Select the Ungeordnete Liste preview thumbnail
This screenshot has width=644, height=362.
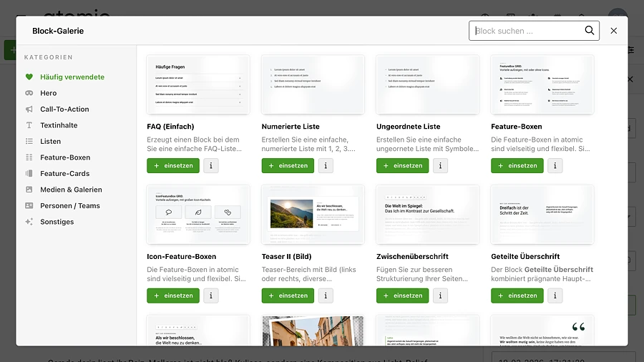427,84
